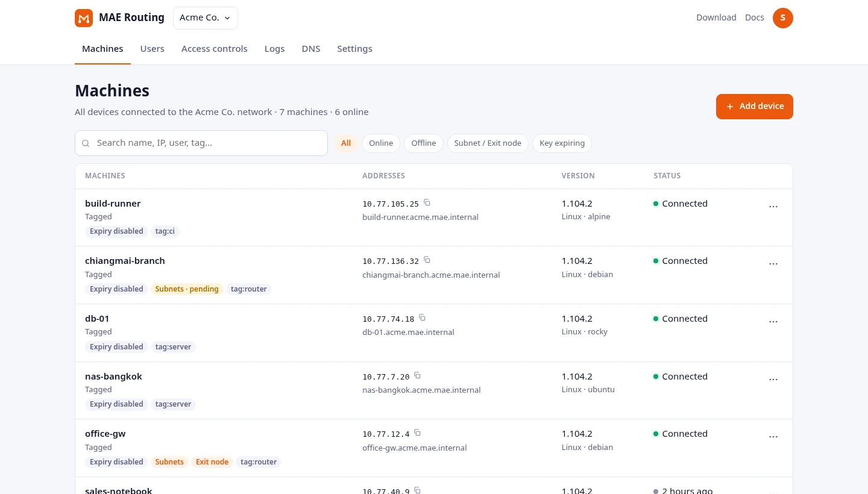This screenshot has width=868, height=494.
Task: Copy office-gw IP address icon
Action: (417, 433)
